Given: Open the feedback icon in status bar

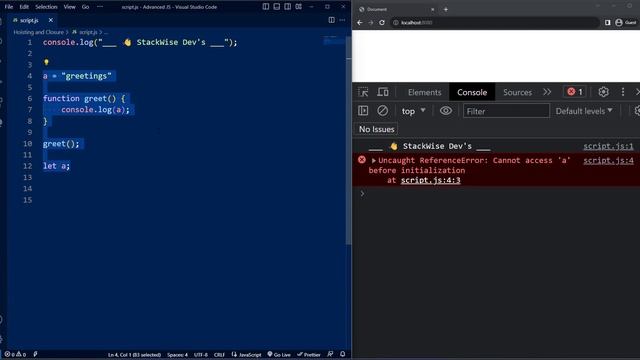Looking at the screenshot, I should [x=330, y=354].
